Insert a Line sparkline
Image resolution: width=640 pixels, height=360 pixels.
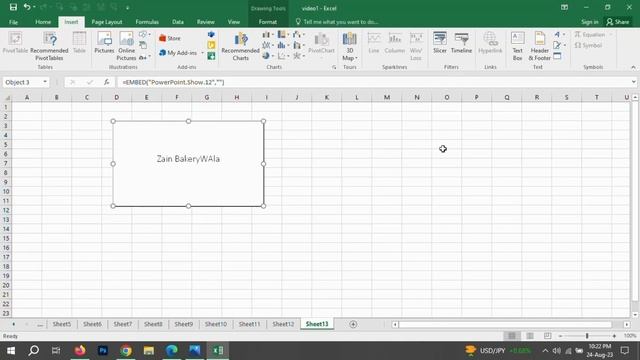click(x=374, y=43)
